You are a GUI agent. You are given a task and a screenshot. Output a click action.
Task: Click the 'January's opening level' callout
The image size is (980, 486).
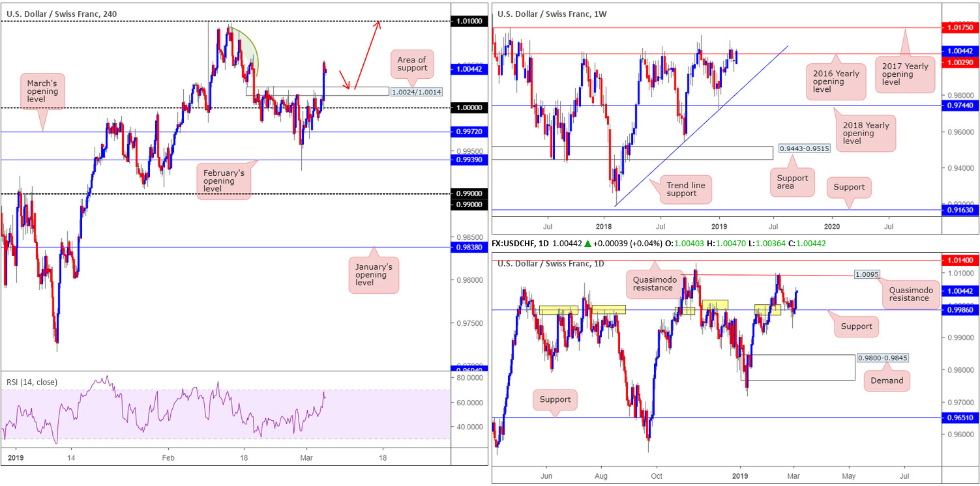373,274
